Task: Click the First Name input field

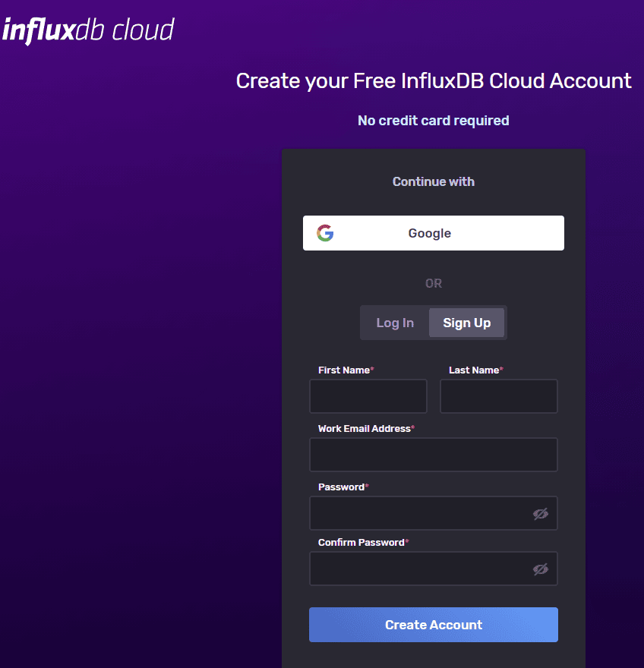Action: [x=368, y=395]
